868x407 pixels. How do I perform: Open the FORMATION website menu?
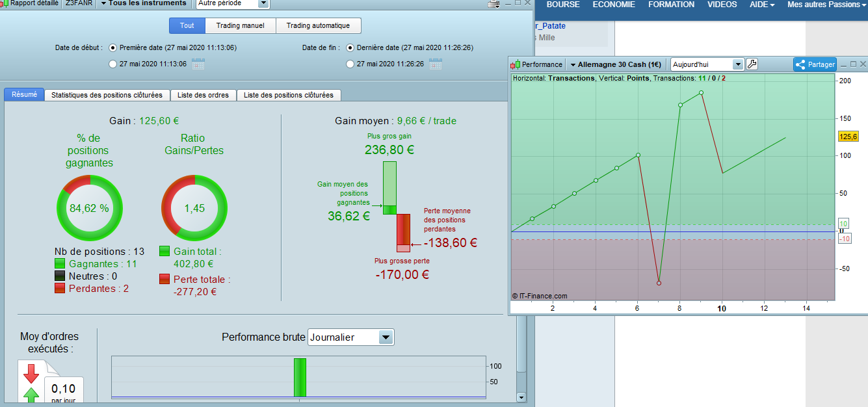(x=671, y=5)
